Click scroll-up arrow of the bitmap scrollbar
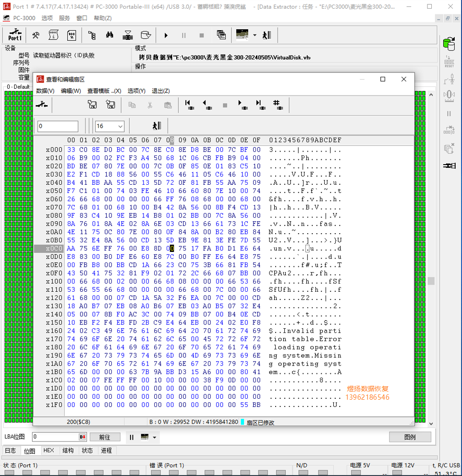This screenshot has height=476, width=462. tap(431, 95)
